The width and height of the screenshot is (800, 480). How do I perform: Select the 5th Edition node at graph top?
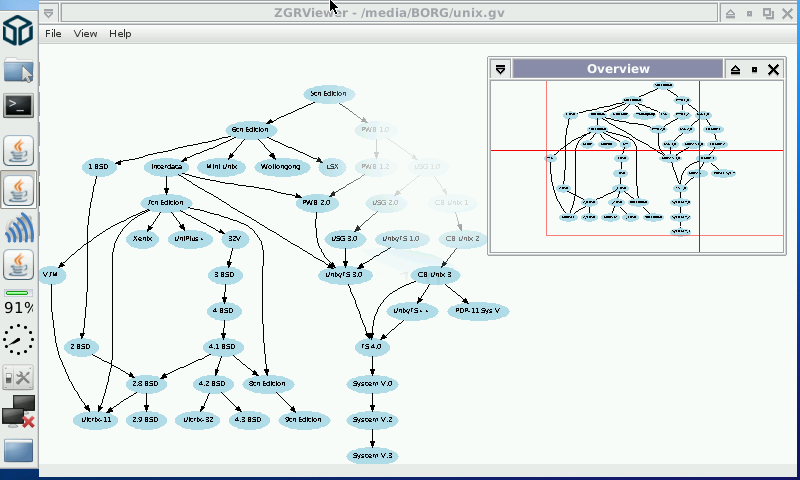pos(329,94)
